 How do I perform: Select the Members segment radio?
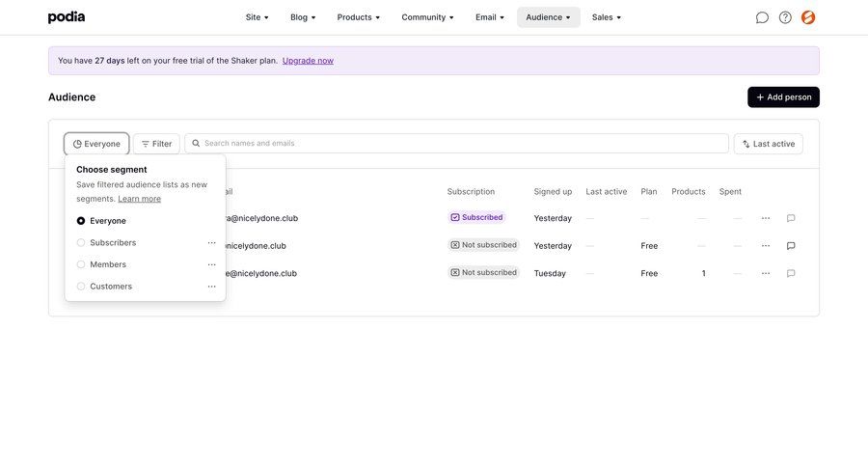[x=81, y=264]
